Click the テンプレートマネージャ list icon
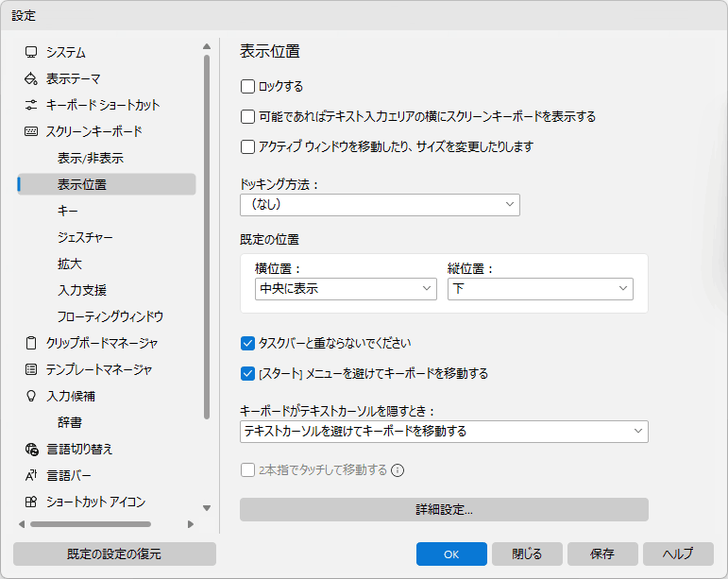 point(31,369)
